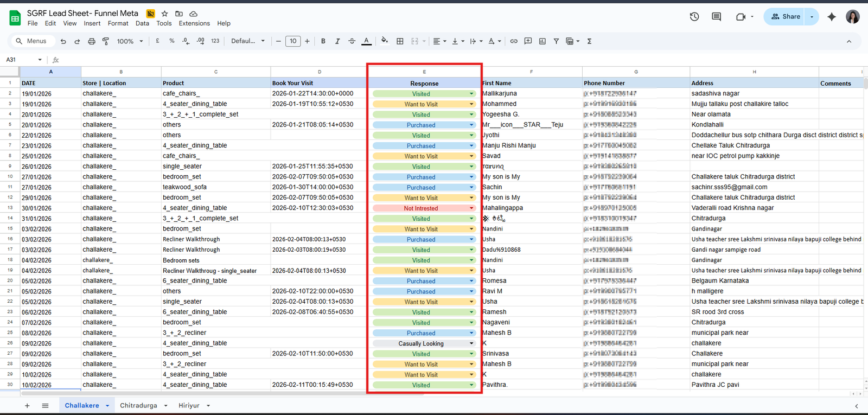
Task: Open the borders tool in toolbar
Action: pos(400,41)
